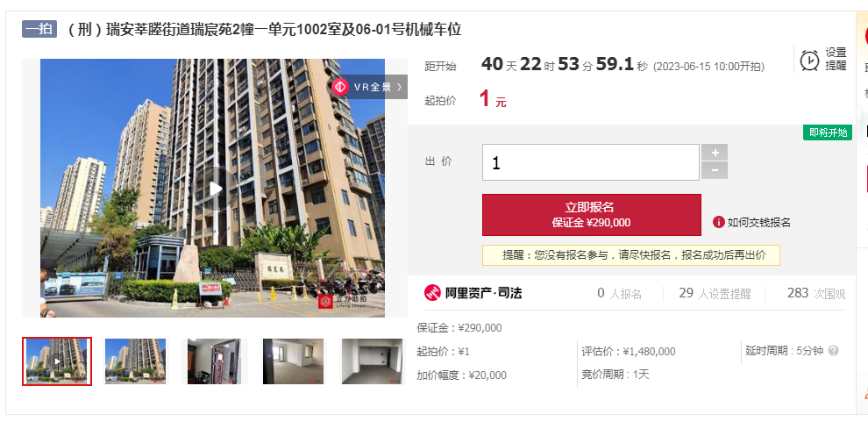
Task: Open the 如何交钱报名 help link
Action: pos(758,223)
